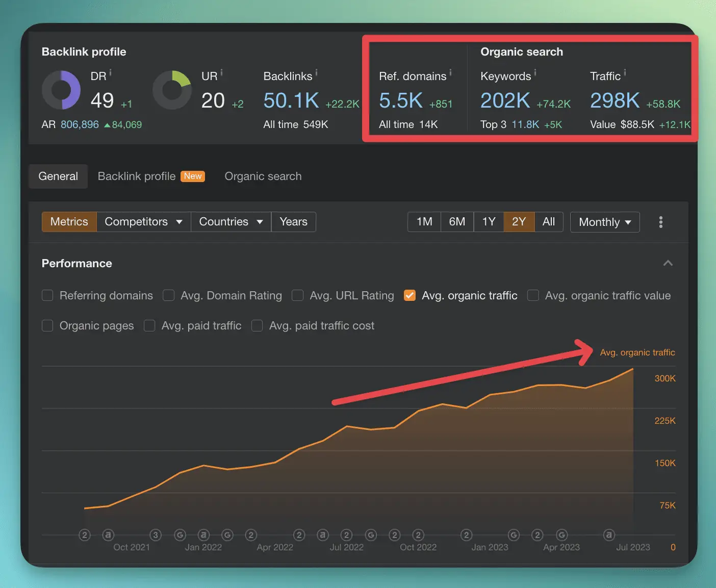Image resolution: width=716 pixels, height=588 pixels.
Task: Select the Years view button
Action: [294, 222]
